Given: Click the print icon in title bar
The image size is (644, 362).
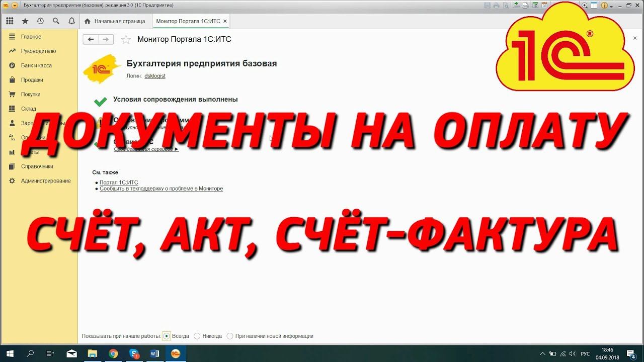Looking at the screenshot, I should click(497, 6).
